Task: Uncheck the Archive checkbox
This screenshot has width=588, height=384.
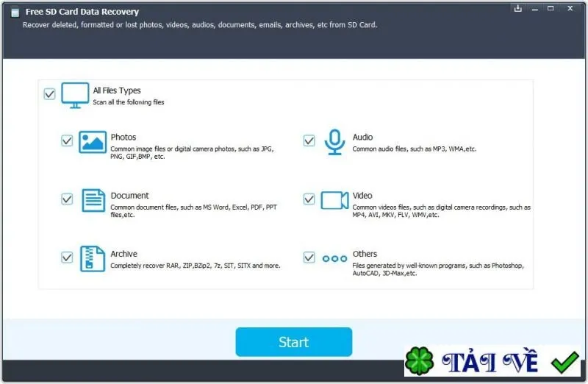Action: pyautogui.click(x=67, y=257)
